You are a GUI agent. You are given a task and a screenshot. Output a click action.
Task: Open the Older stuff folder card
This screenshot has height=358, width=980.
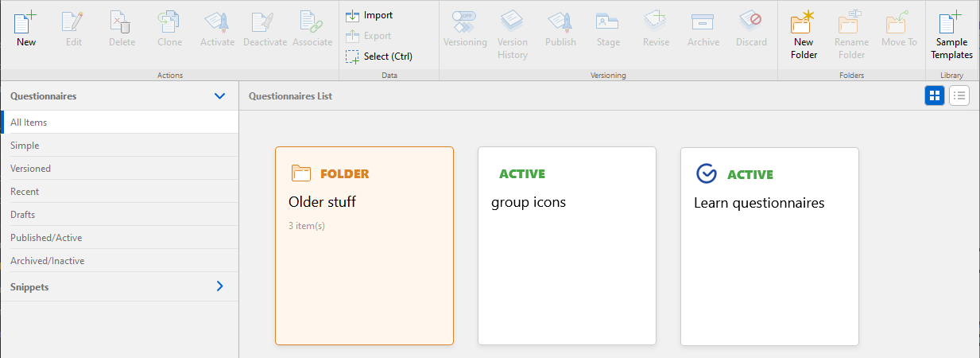[x=364, y=245]
